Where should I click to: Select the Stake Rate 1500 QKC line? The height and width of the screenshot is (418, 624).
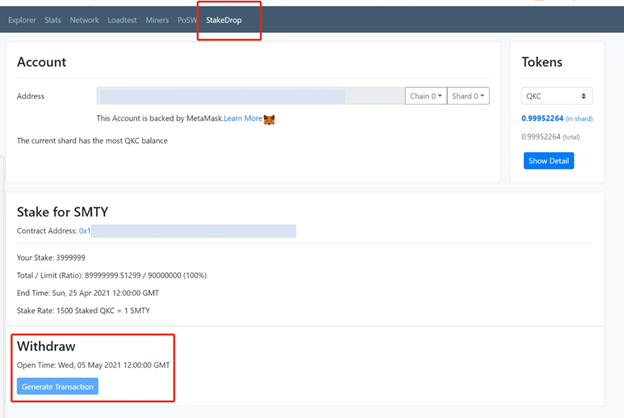pyautogui.click(x=83, y=311)
